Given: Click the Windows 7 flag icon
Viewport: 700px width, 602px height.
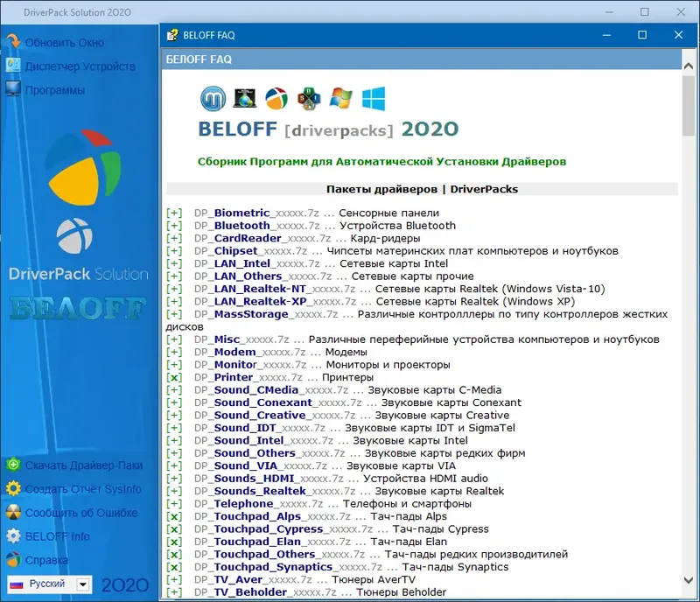Looking at the screenshot, I should coord(340,98).
